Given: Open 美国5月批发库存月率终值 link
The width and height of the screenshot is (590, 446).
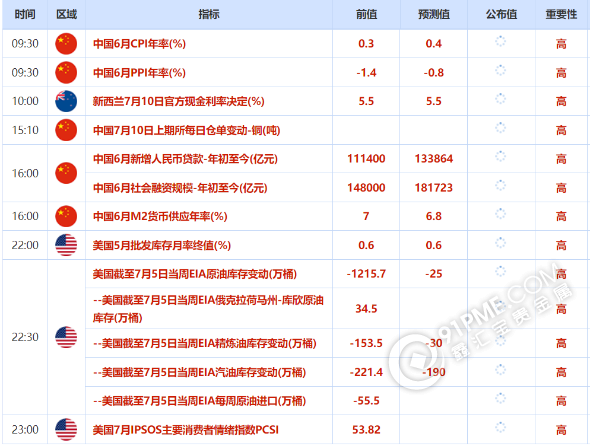Looking at the screenshot, I should click(161, 245).
